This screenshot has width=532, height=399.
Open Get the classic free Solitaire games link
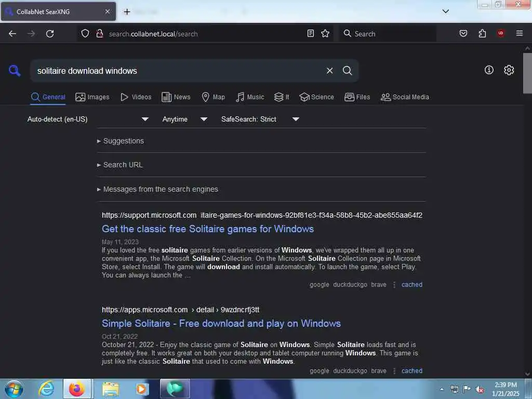pos(208,229)
